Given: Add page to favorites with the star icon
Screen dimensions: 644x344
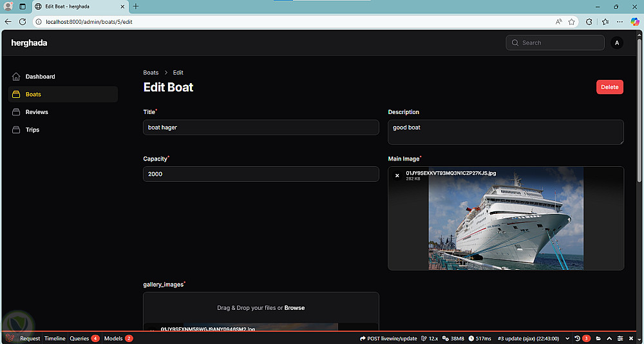Looking at the screenshot, I should (x=571, y=22).
